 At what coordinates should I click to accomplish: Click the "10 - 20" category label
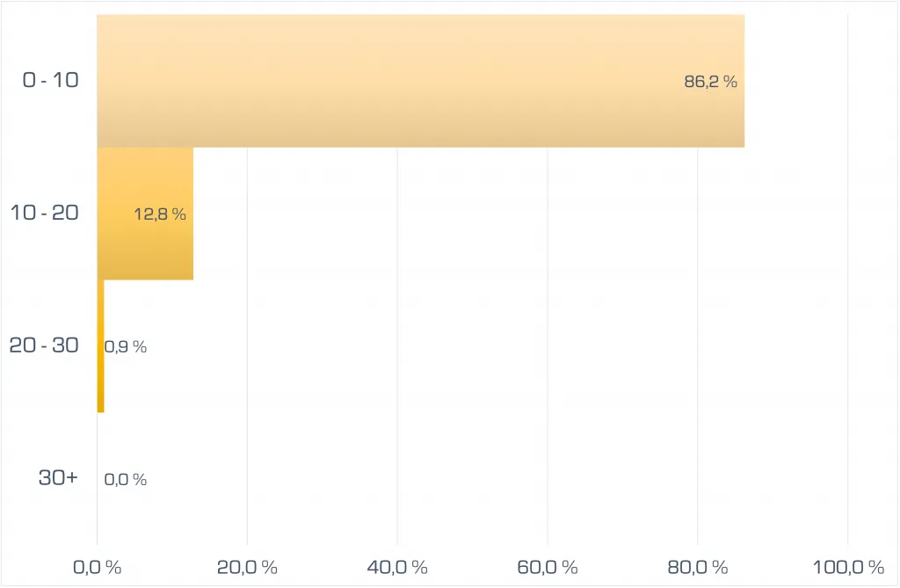pos(44,213)
